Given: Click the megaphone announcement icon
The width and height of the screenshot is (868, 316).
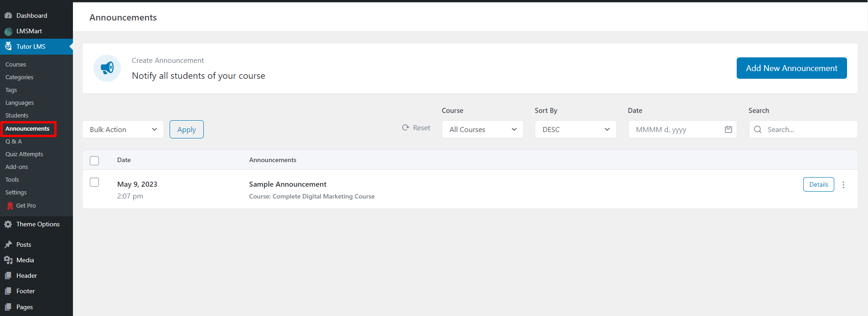Looking at the screenshot, I should (x=107, y=68).
